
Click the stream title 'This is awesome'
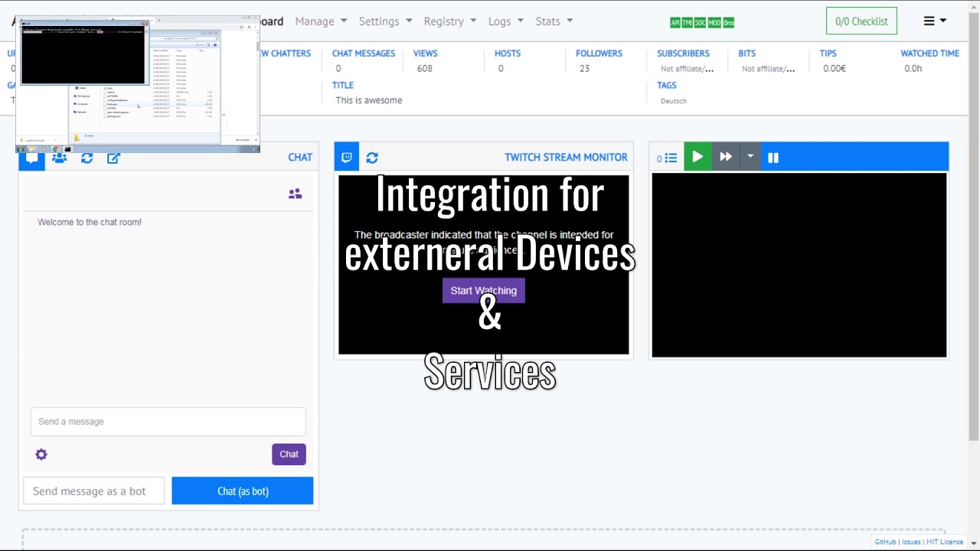coord(368,100)
